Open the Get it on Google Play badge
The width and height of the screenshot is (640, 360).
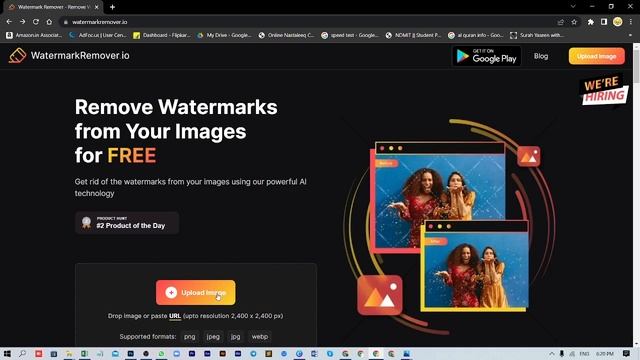pyautogui.click(x=487, y=56)
